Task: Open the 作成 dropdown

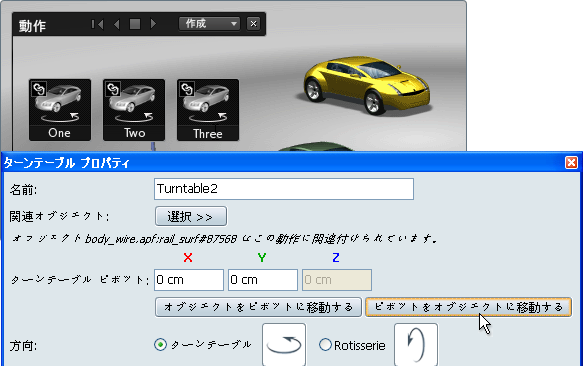Action: point(209,24)
